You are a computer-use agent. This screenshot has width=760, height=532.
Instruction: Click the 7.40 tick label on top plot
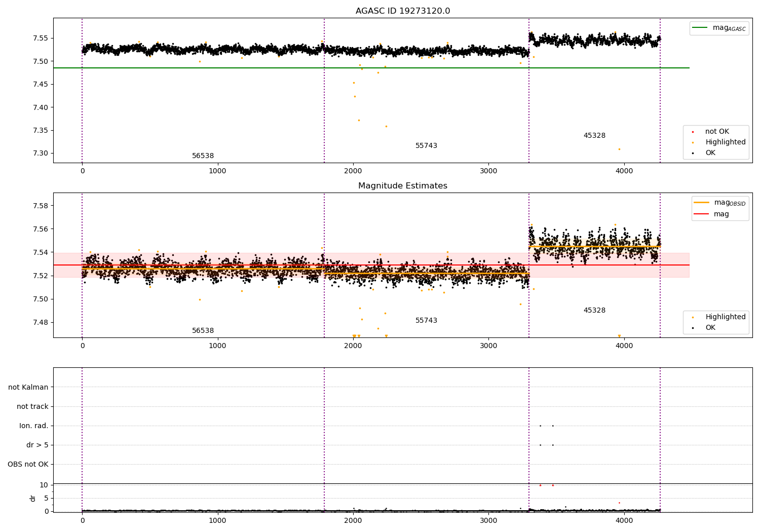pyautogui.click(x=41, y=107)
